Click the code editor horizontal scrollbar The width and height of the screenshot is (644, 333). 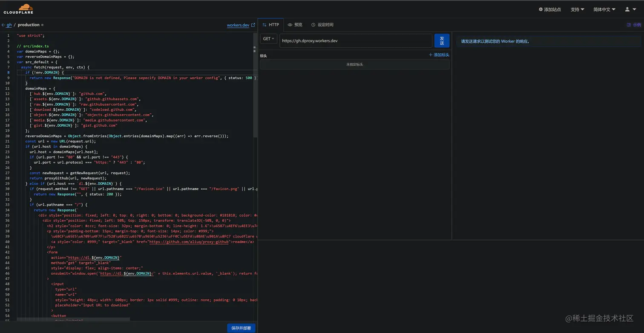click(x=73, y=319)
